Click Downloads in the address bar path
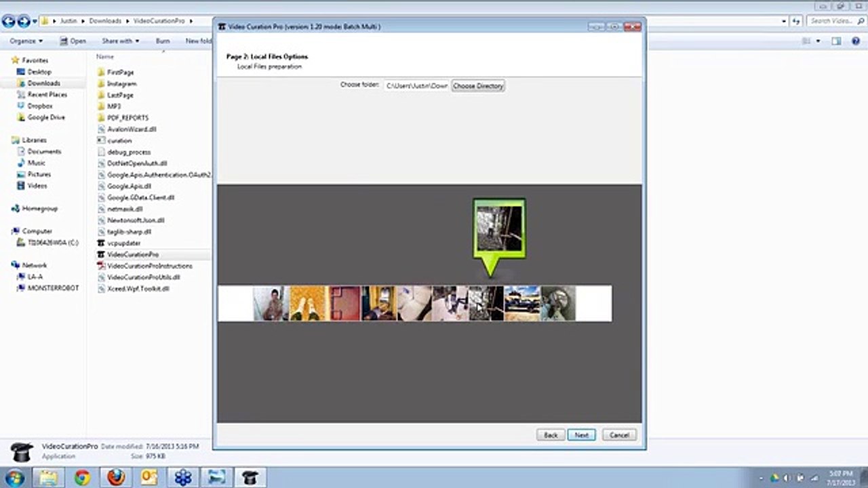 (105, 21)
